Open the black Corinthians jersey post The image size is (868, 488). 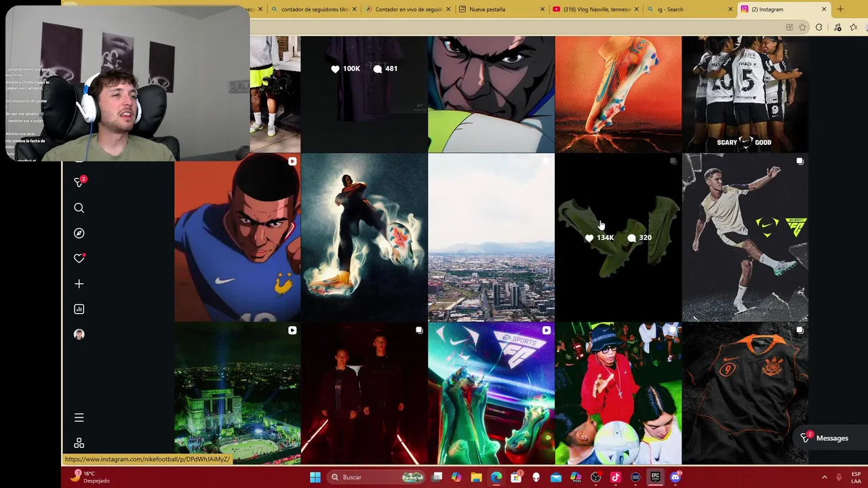(745, 393)
